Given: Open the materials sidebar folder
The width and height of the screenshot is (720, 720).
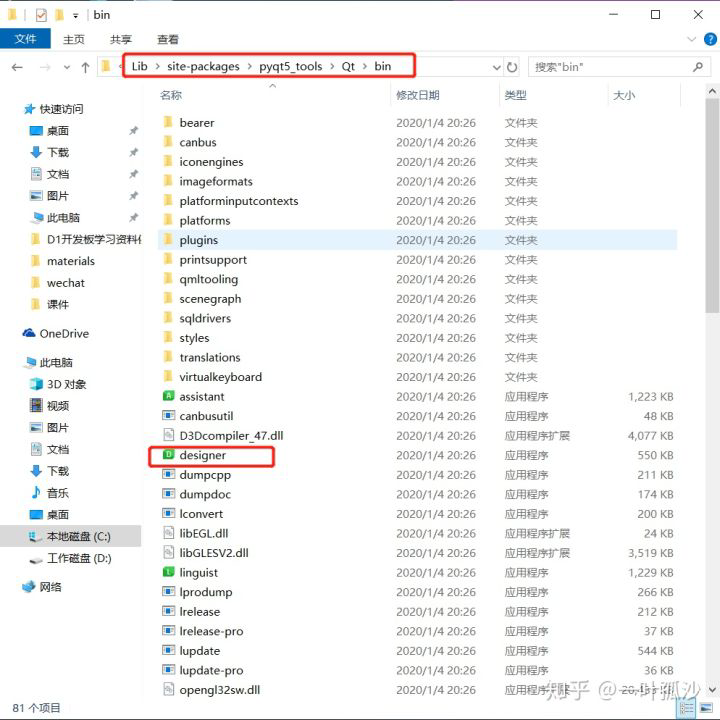Looking at the screenshot, I should point(62,261).
